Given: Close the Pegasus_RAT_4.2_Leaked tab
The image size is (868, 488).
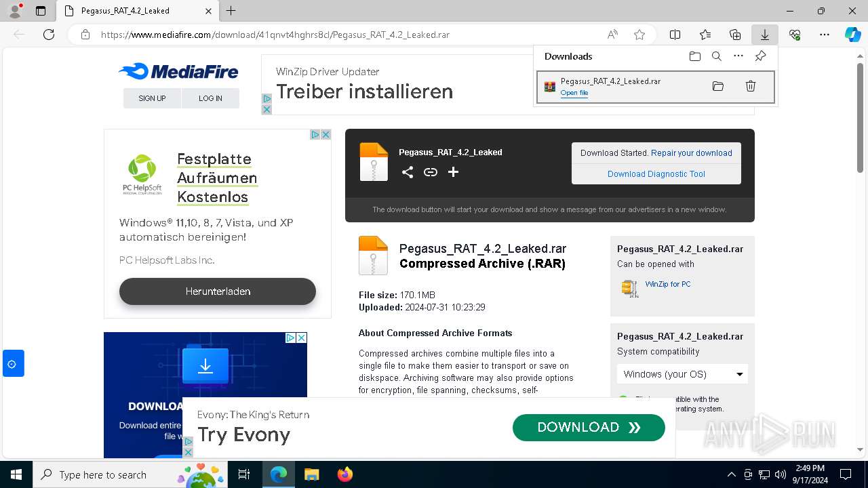Looking at the screenshot, I should (x=208, y=11).
